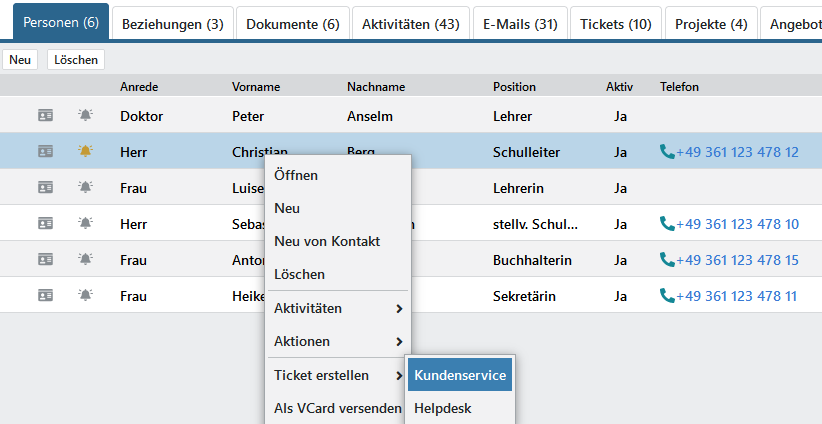
Task: Open contact card icon in Heike's row
Action: point(45,296)
